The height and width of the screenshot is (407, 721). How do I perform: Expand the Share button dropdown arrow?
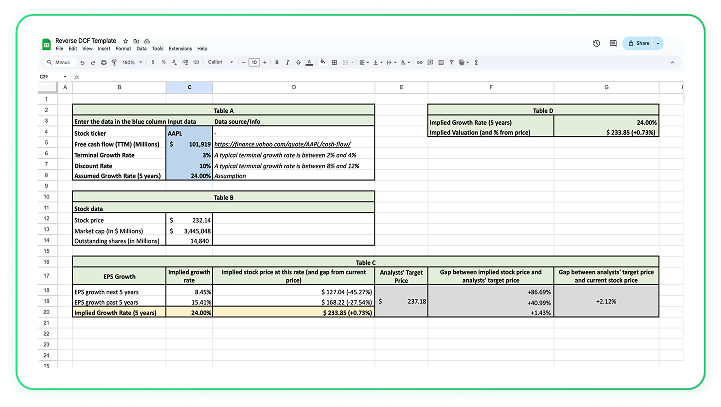(657, 44)
